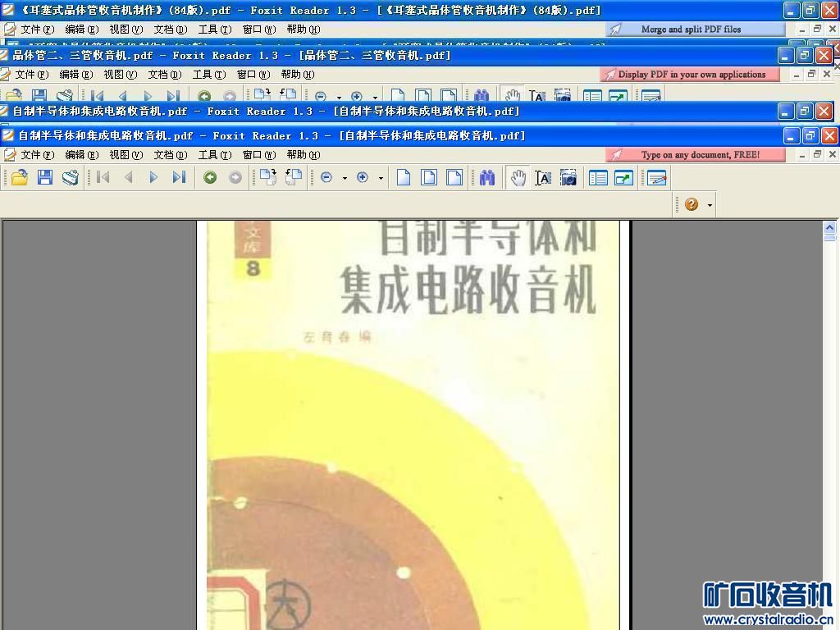Open 工具 menu in 晶体管二、三管收音机 window
The image size is (840, 630).
click(x=209, y=75)
